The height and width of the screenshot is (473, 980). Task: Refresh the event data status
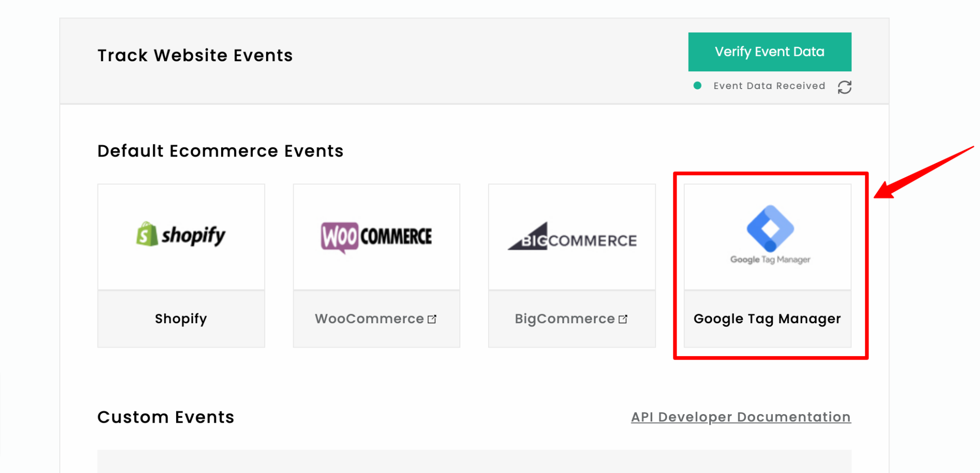coord(845,87)
